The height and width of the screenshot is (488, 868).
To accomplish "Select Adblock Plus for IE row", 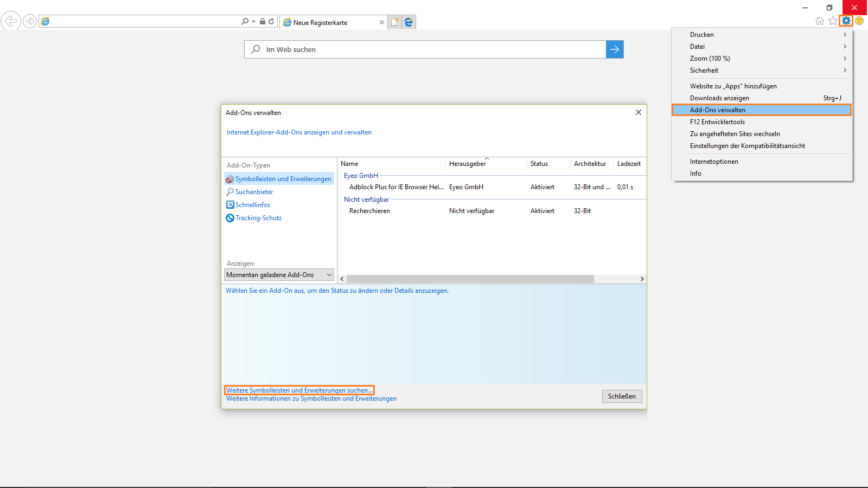I will [x=396, y=187].
